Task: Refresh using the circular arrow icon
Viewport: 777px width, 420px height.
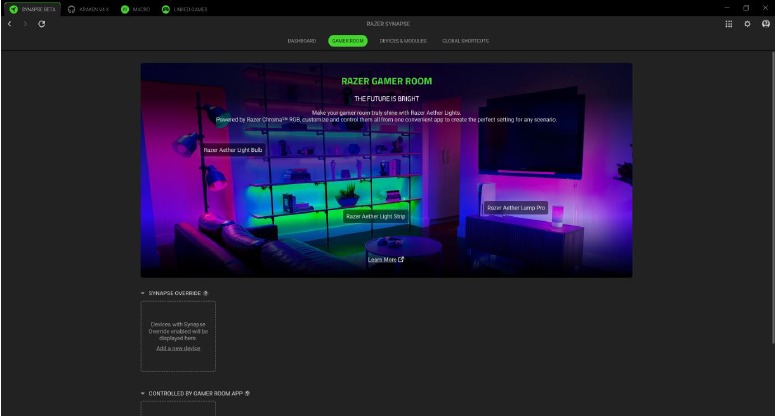Action: (42, 24)
